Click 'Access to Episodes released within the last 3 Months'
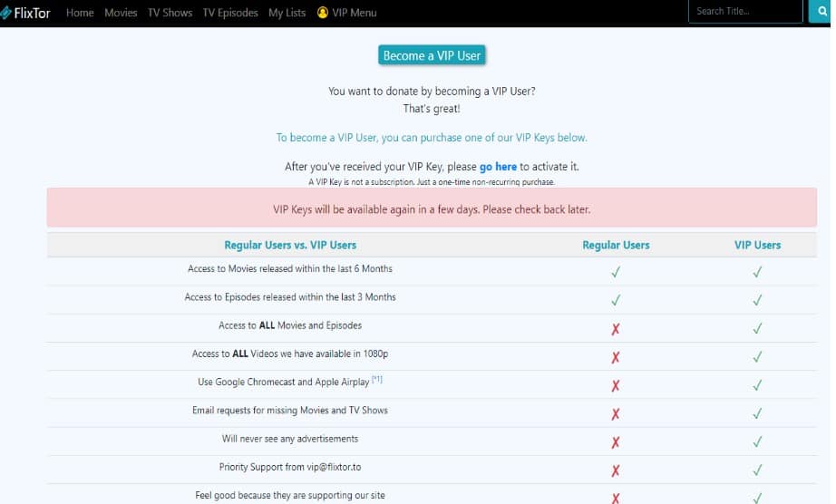836x504 pixels. [x=290, y=297]
